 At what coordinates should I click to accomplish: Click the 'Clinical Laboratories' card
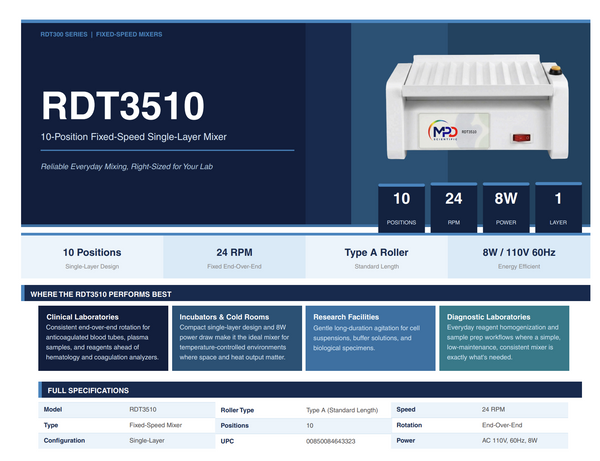(x=103, y=338)
